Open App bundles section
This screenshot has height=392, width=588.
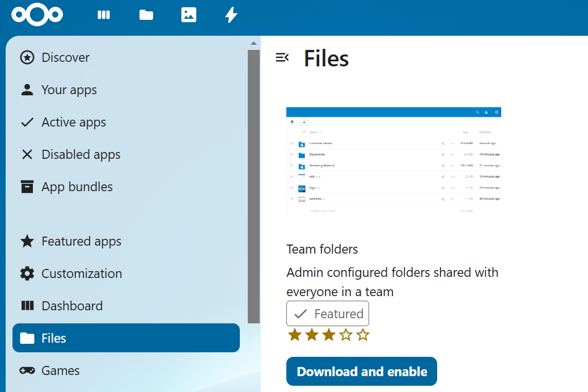(77, 187)
